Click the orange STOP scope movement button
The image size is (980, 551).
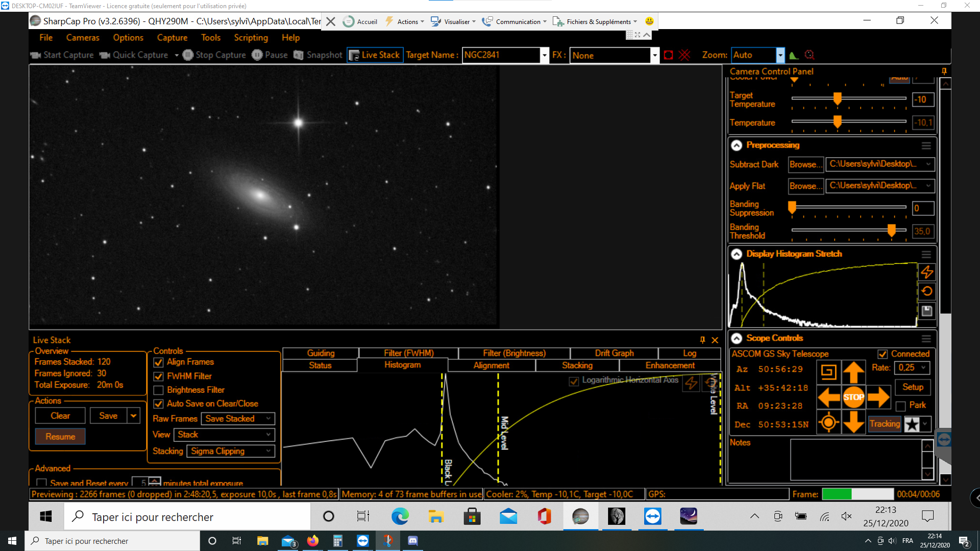853,397
